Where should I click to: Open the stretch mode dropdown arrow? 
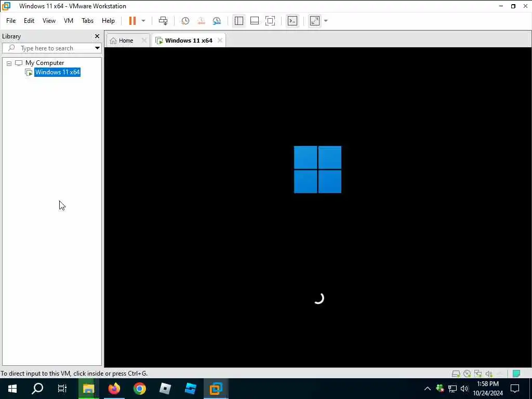[x=326, y=21]
